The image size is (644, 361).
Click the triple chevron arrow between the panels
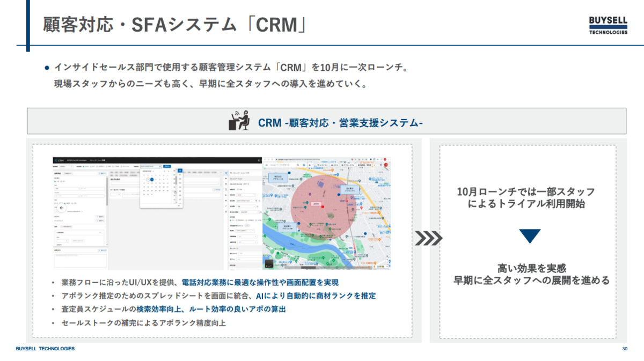pyautogui.click(x=429, y=238)
